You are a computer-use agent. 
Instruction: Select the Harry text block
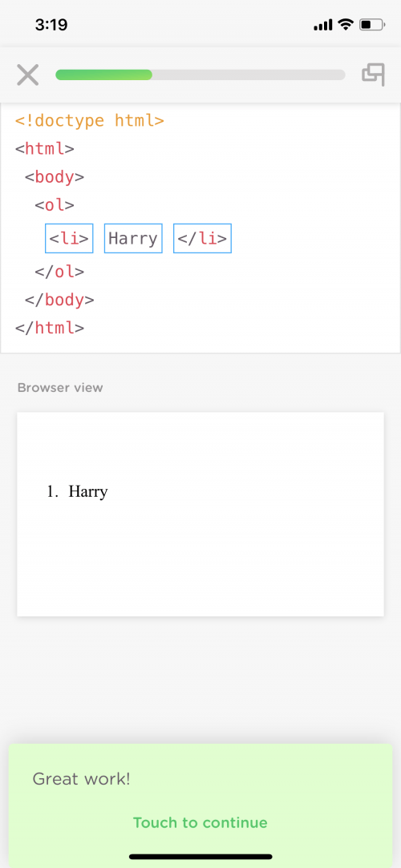tap(133, 239)
